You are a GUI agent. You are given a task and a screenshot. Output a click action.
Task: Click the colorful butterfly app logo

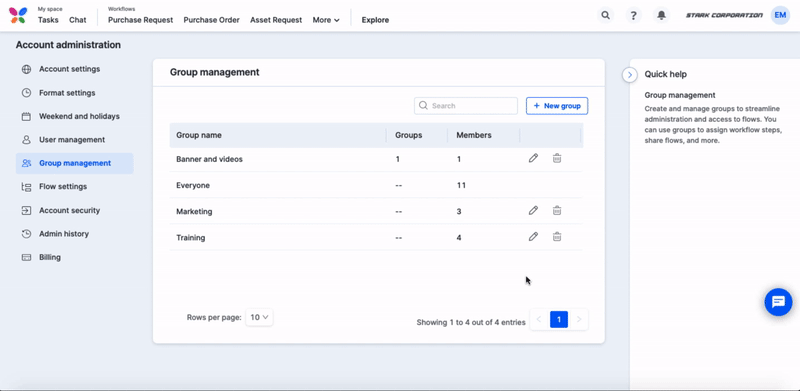[x=17, y=15]
